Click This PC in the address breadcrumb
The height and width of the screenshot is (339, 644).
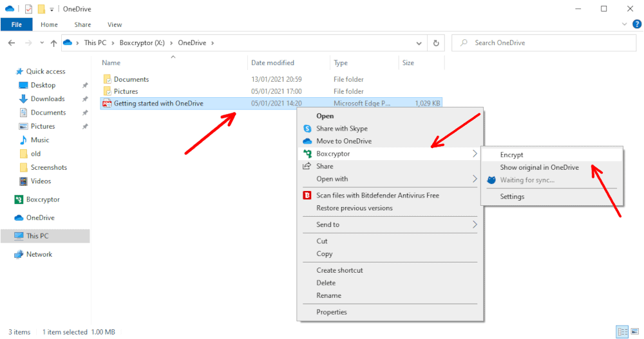(95, 42)
